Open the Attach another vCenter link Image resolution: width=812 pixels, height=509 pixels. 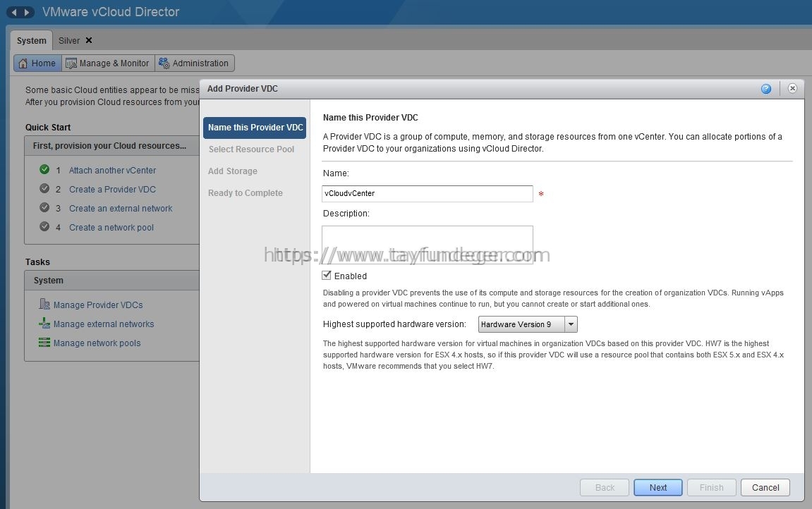tap(112, 170)
